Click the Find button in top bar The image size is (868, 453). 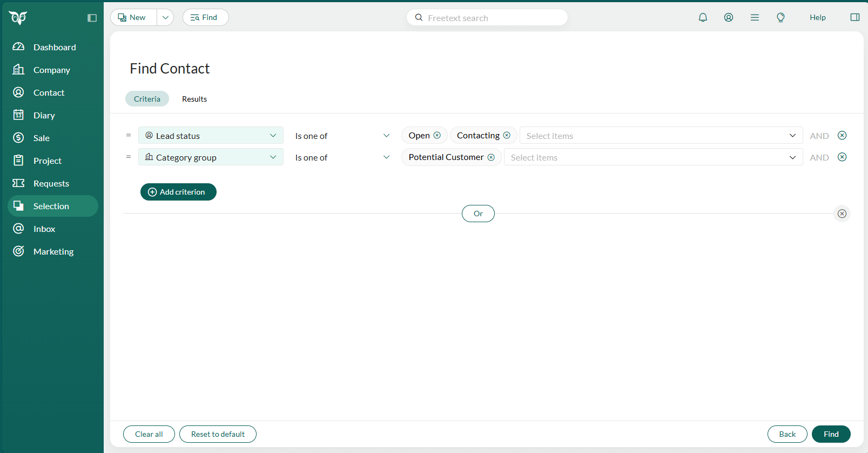coord(205,17)
